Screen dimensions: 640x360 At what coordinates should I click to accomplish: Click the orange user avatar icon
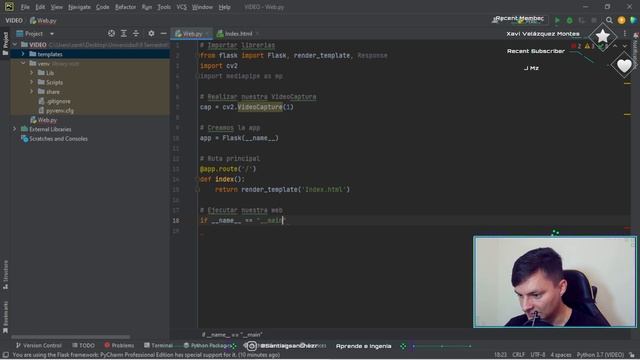coord(621,20)
